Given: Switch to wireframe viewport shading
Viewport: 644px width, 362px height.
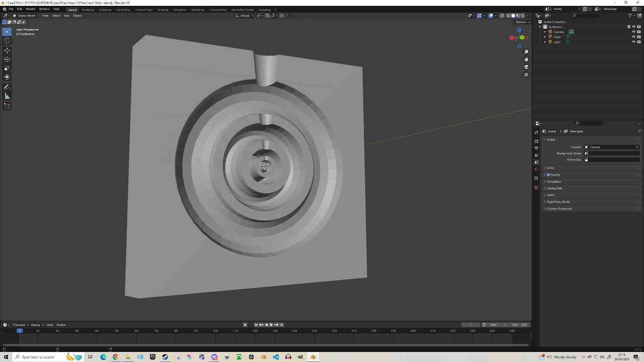Looking at the screenshot, I should [508, 16].
